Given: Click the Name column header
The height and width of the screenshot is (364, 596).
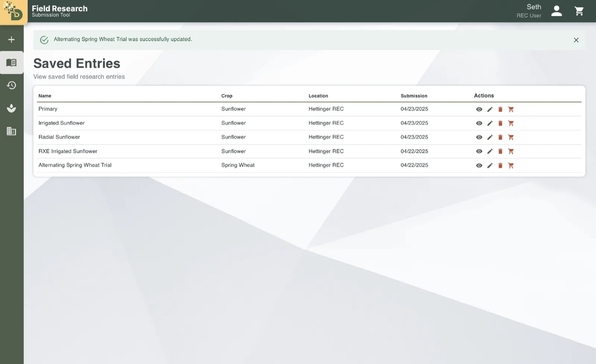Looking at the screenshot, I should point(45,96).
